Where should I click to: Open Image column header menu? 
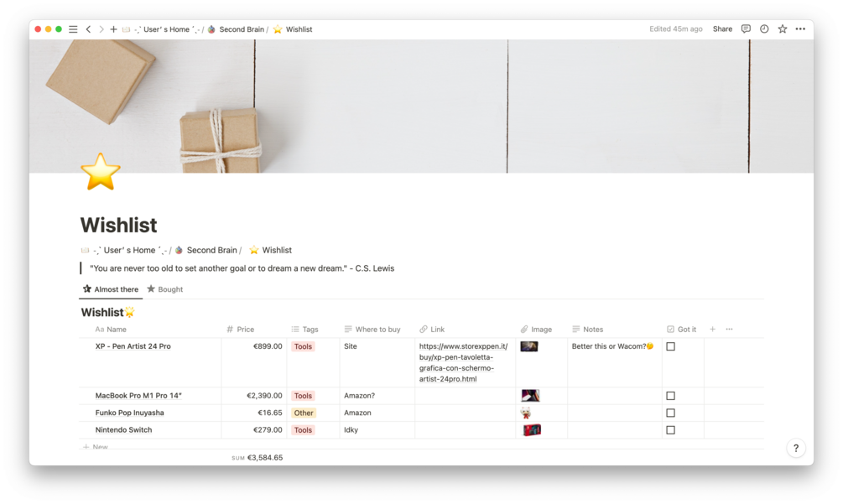pos(537,330)
